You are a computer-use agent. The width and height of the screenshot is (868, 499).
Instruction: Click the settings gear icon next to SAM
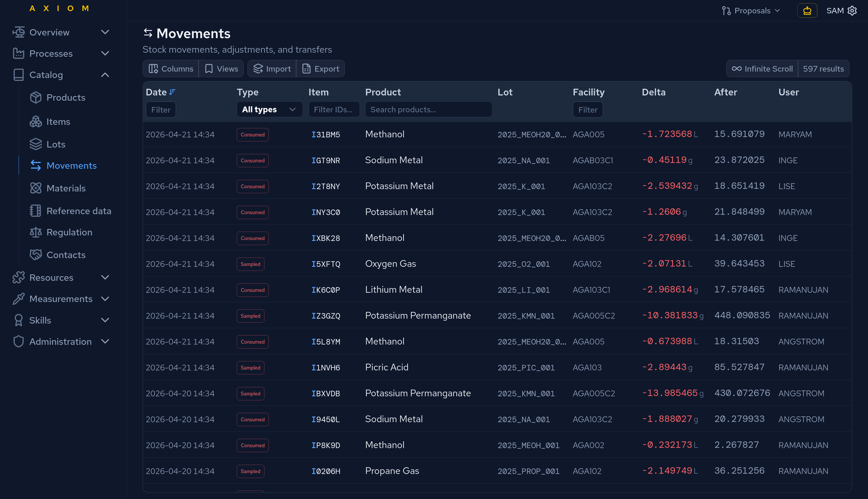point(852,11)
